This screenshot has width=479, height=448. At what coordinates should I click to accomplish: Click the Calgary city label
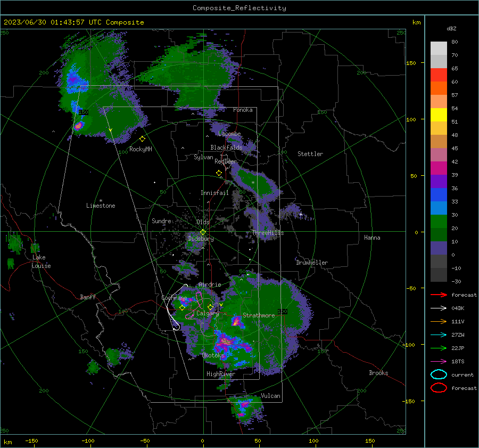tap(208, 313)
